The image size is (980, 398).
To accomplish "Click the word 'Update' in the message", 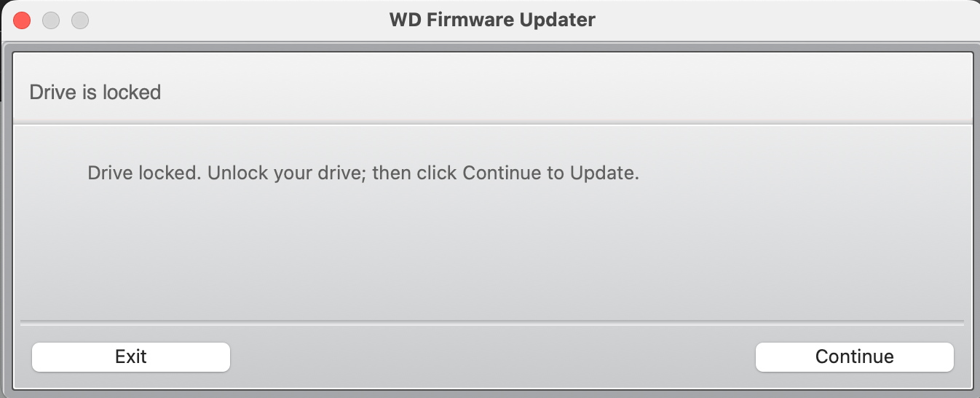I will (603, 173).
